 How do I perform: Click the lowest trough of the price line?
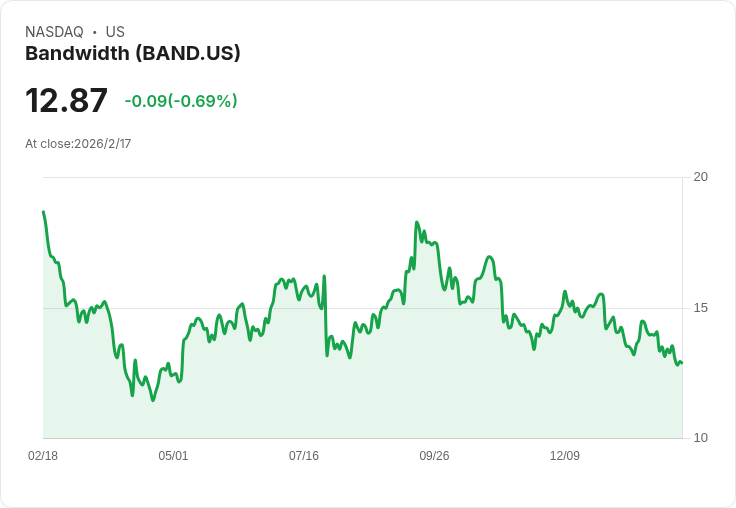pos(153,400)
